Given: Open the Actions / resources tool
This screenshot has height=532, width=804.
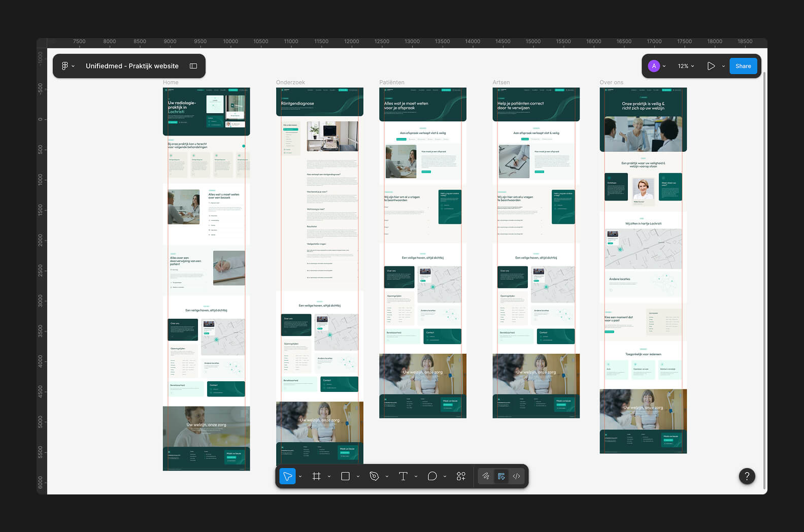Looking at the screenshot, I should [461, 476].
